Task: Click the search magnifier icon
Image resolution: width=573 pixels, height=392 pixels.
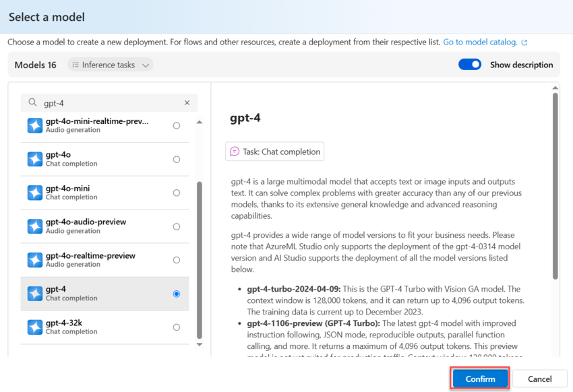Action: 32,103
